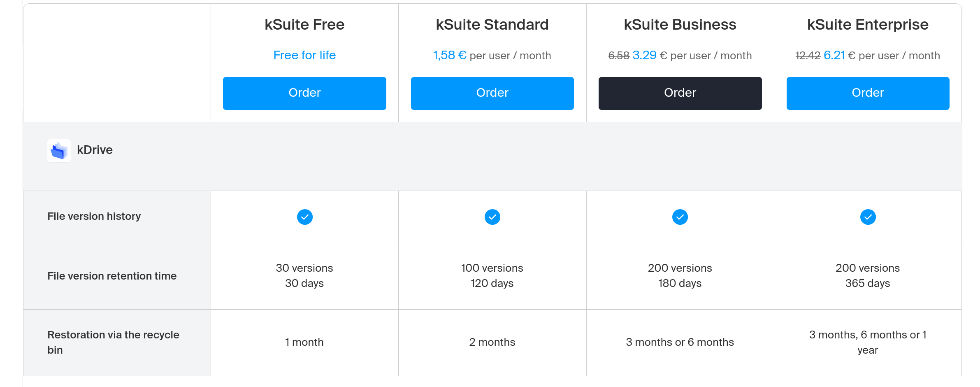The width and height of the screenshot is (980, 387).
Task: Click the kSuite Free version history checkmark
Action: point(304,217)
